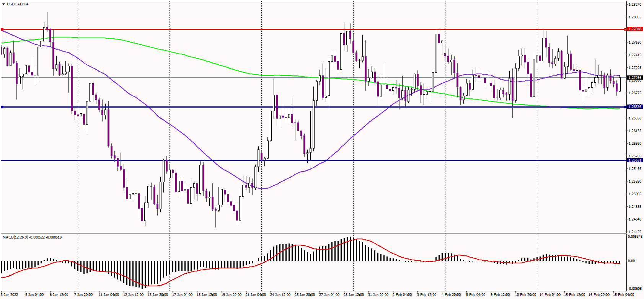Click the current price tag 1.27036
This screenshot has height=299, width=644.
[635, 77]
